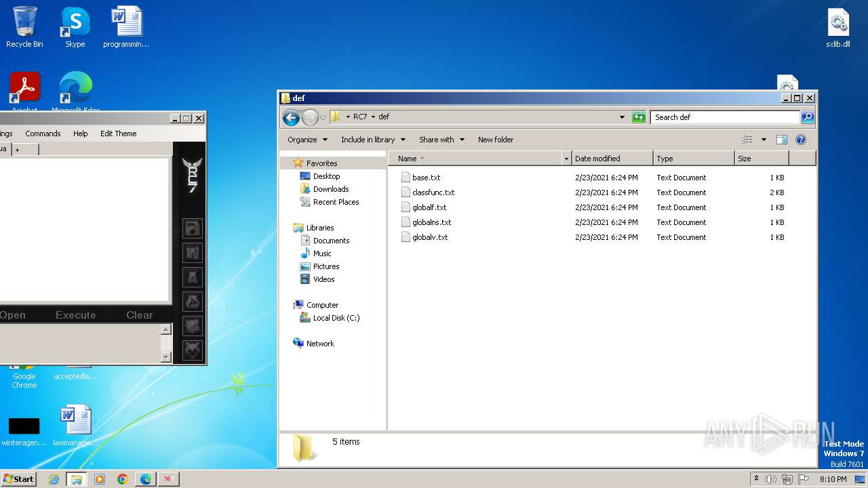Select globalv.txt file
This screenshot has width=868, height=488.
[x=425, y=237]
